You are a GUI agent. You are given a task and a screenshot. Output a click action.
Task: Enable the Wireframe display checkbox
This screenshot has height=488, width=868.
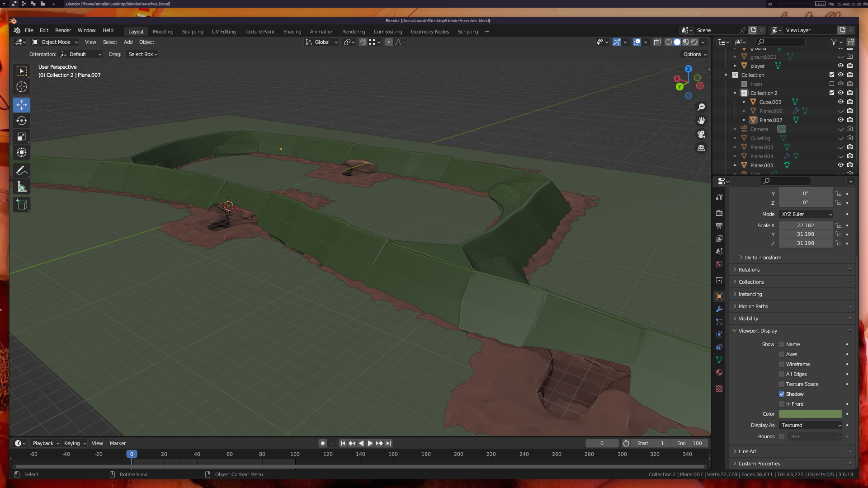(x=782, y=364)
